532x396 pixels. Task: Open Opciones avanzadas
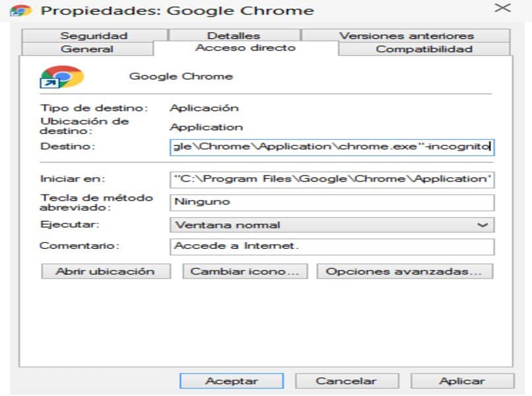[405, 271]
